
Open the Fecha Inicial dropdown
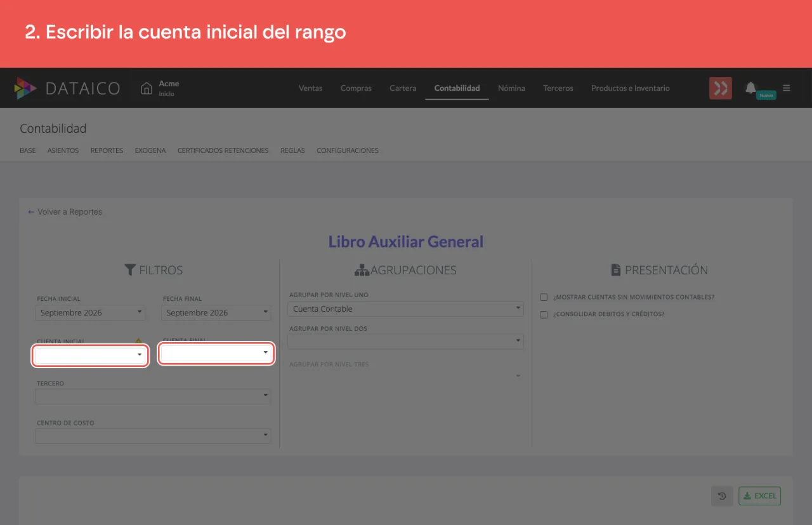(x=90, y=313)
